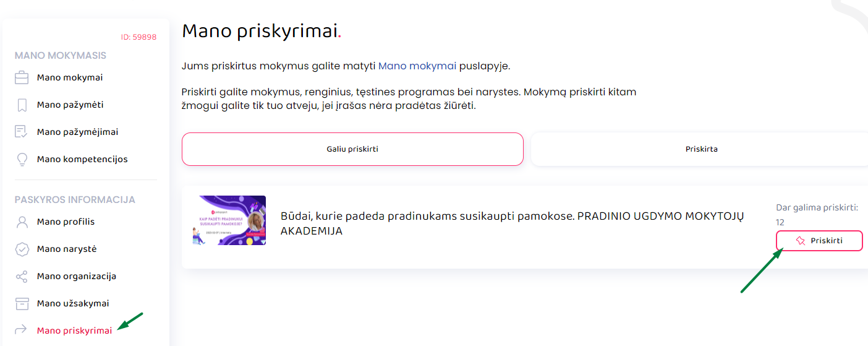
Task: Click the Priskirti button
Action: point(819,241)
